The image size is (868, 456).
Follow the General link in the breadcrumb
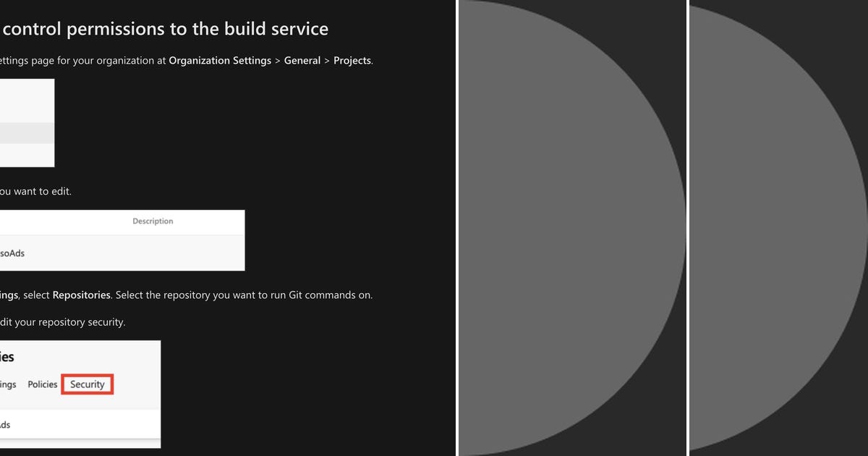click(x=302, y=60)
